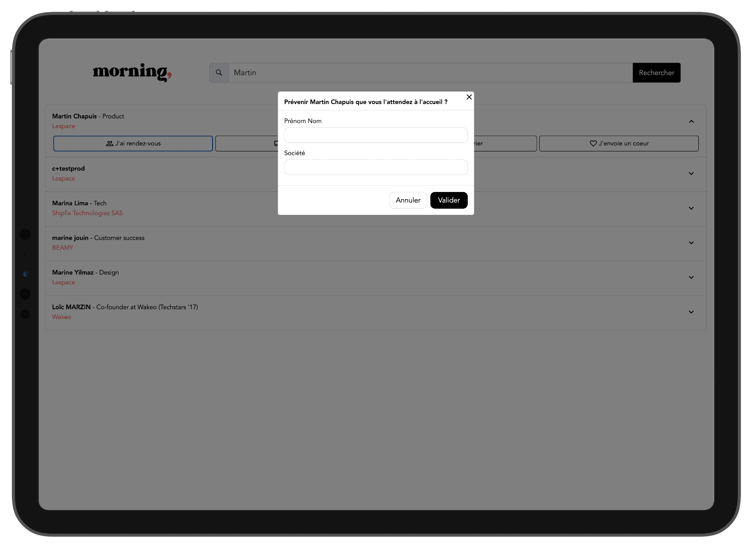This screenshot has height=549, width=756.
Task: Click the morning logo
Action: [132, 72]
